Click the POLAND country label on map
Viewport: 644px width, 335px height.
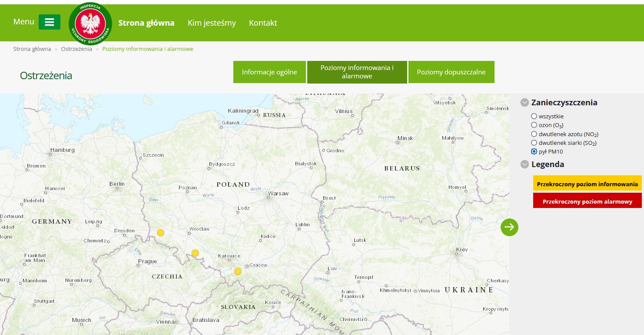(x=233, y=184)
